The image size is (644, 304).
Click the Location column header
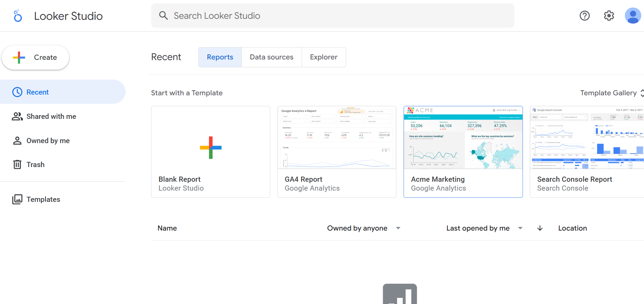pos(573,228)
